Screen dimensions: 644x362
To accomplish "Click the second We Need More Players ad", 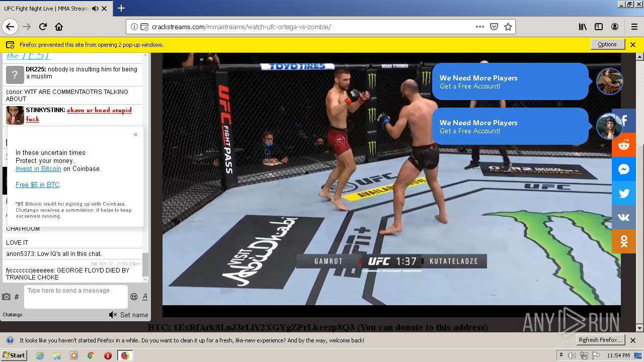I will point(510,126).
